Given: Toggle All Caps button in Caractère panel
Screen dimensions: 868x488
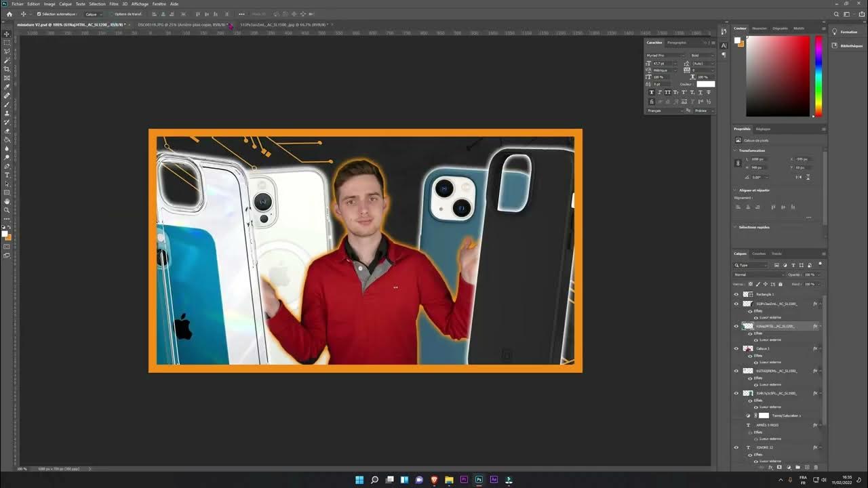Looking at the screenshot, I should pos(668,92).
